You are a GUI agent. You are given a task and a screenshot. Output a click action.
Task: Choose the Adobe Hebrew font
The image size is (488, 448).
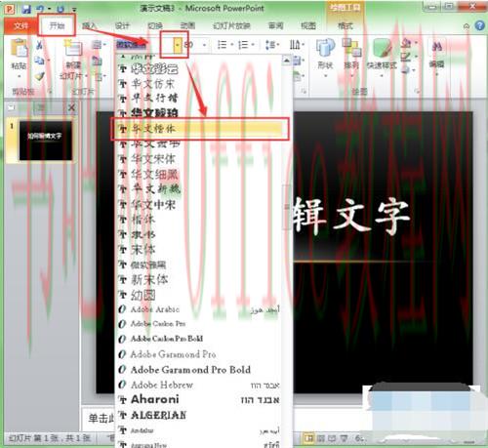point(198,385)
